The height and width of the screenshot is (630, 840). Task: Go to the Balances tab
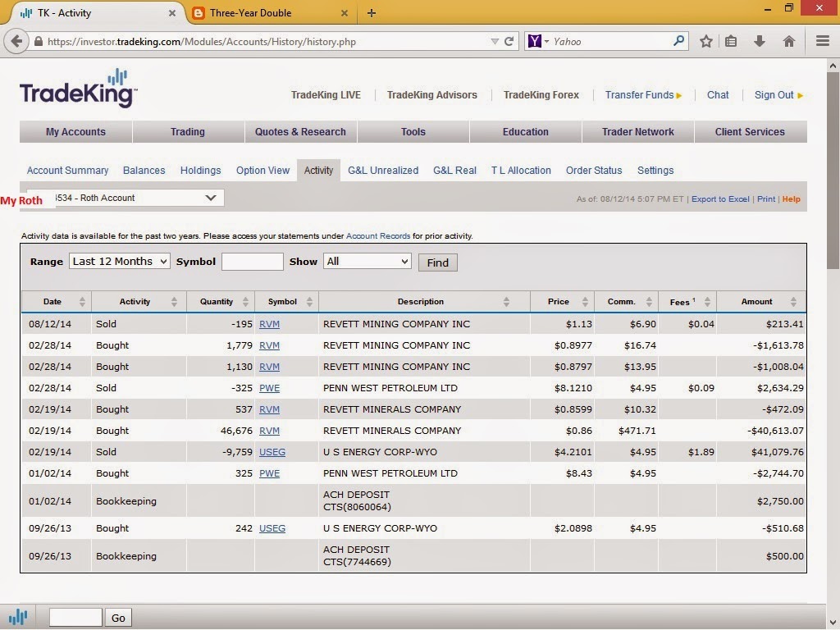coord(144,171)
